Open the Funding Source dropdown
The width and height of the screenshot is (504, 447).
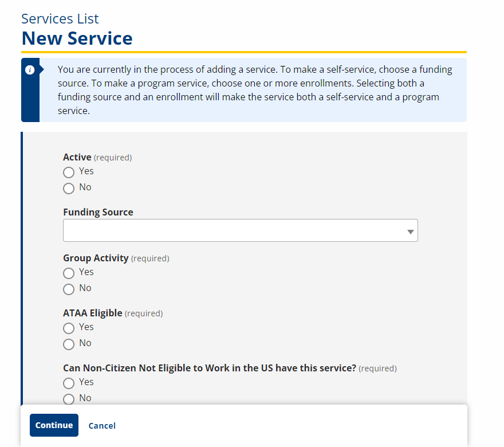(x=241, y=230)
